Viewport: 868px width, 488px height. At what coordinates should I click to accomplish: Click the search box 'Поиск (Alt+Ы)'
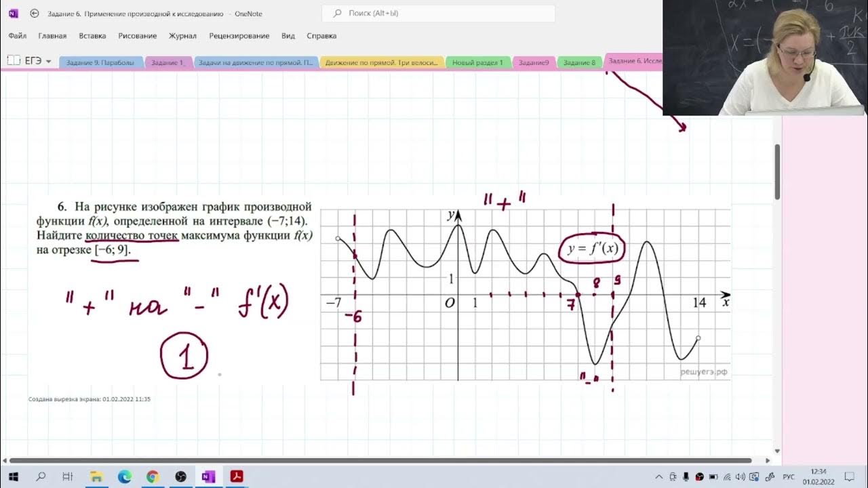click(x=438, y=14)
